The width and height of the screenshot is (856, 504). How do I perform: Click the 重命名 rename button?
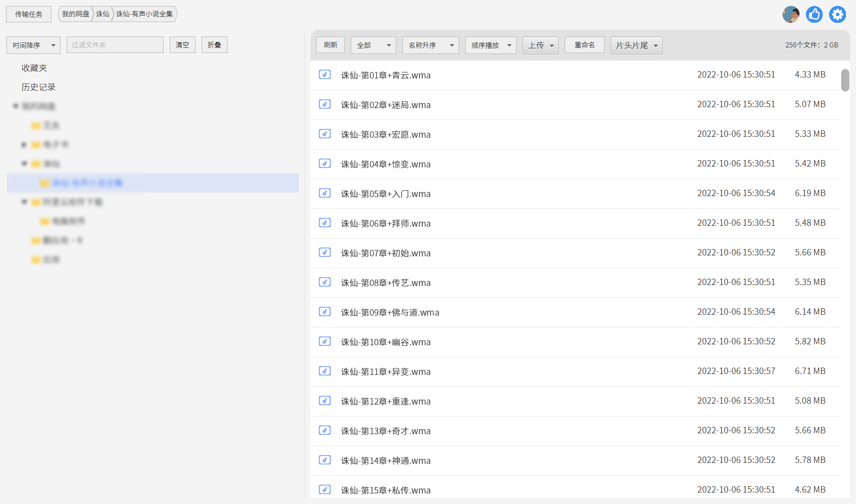coord(584,45)
